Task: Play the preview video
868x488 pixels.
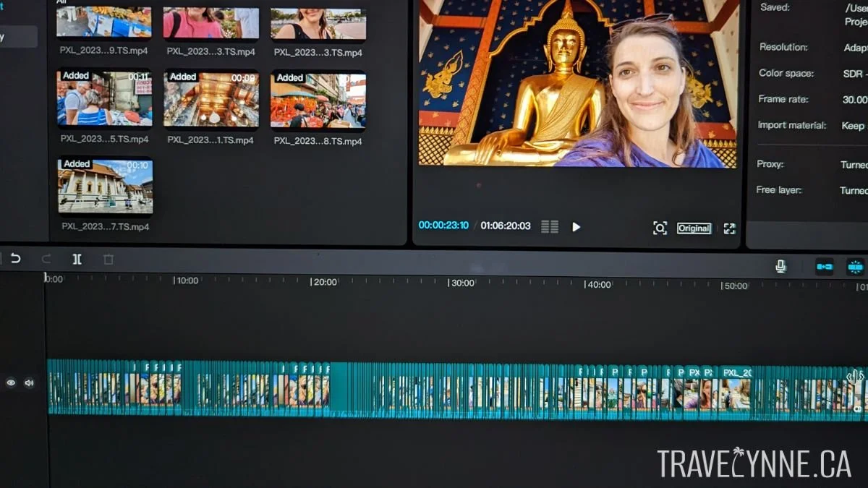Action: [576, 227]
